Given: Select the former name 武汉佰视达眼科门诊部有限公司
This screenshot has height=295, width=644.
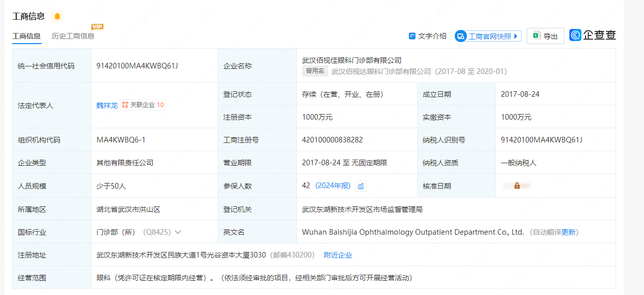Looking at the screenshot, I should (x=381, y=71).
